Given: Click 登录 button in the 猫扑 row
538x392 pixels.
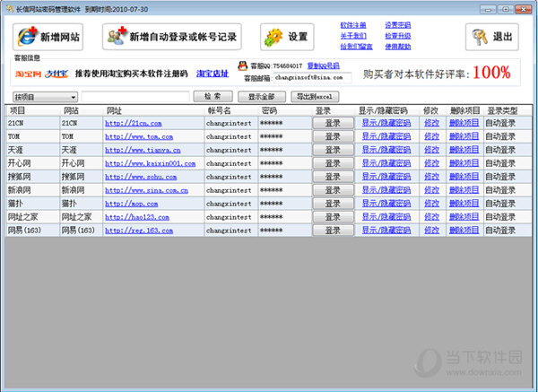Looking at the screenshot, I should click(x=333, y=204).
